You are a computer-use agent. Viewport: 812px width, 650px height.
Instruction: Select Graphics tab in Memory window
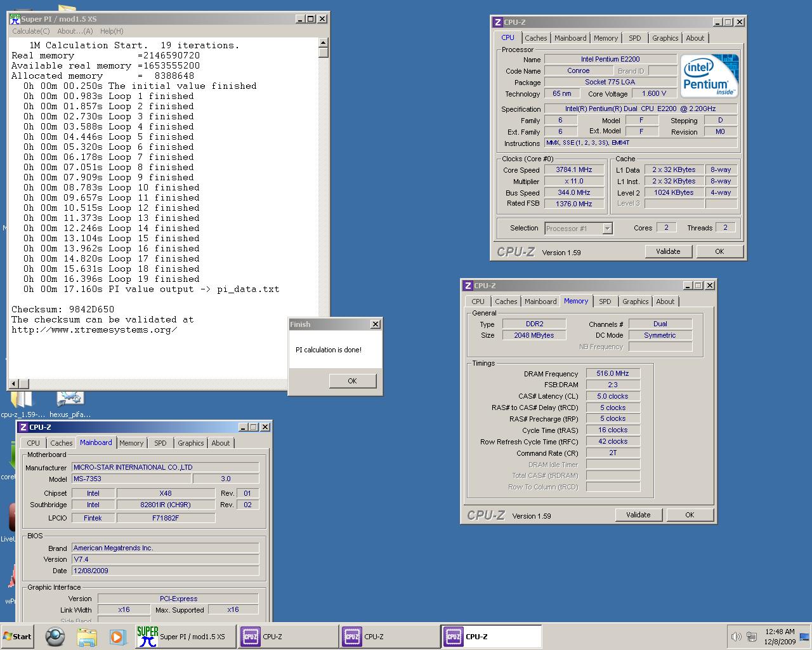pyautogui.click(x=636, y=302)
